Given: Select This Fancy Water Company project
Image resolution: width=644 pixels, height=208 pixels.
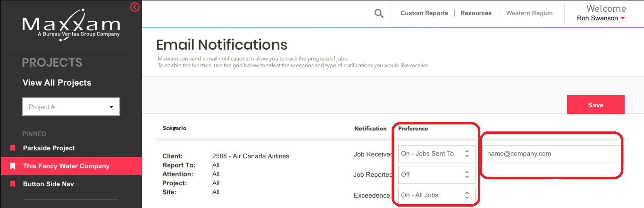Looking at the screenshot, I should click(66, 166).
